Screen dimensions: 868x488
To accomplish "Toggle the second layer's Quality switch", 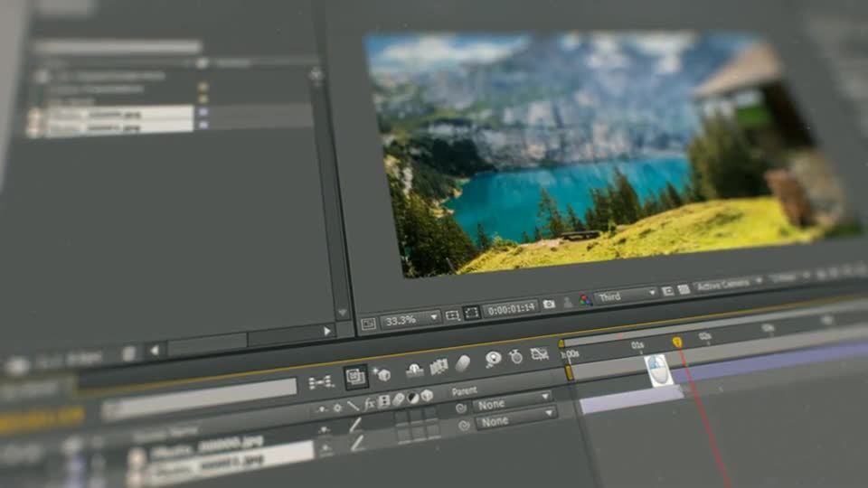I will pos(358,442).
